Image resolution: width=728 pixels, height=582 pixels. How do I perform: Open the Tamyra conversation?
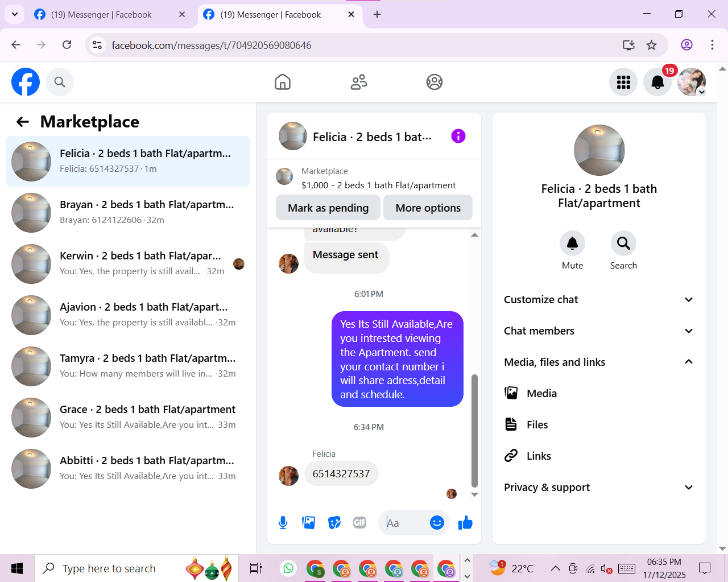128,366
